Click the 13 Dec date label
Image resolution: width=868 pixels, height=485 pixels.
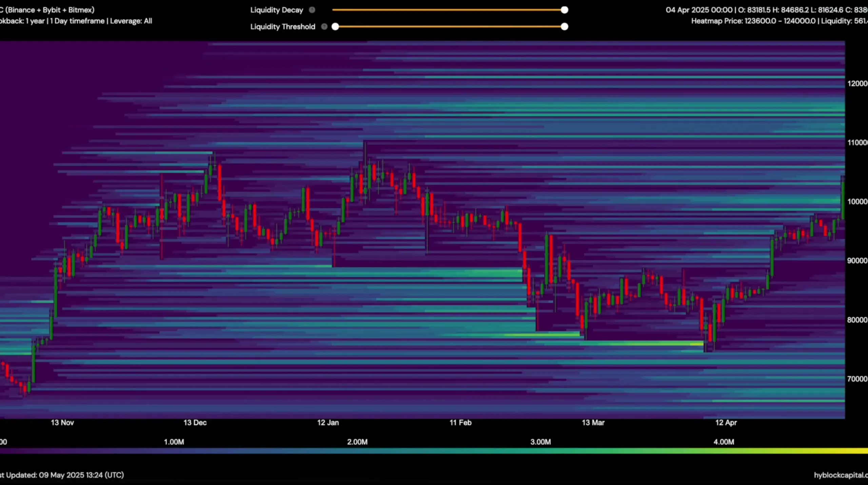[x=195, y=423]
